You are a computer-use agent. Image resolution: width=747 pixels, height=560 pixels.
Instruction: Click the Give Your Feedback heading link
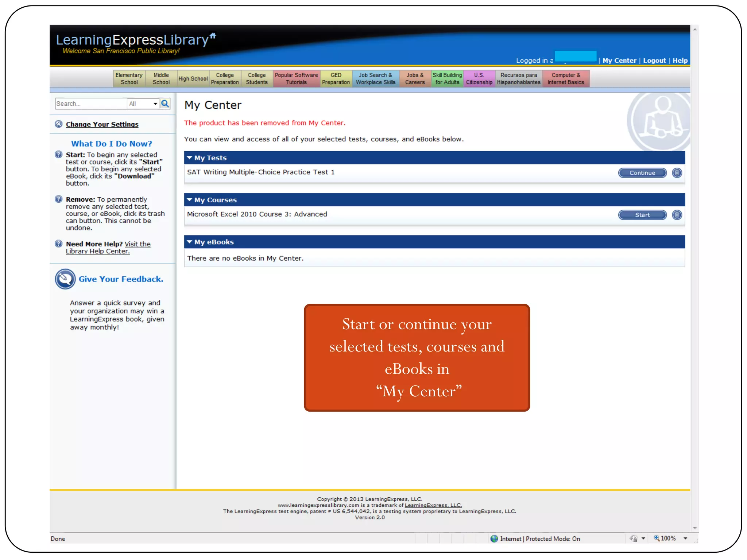tap(121, 279)
